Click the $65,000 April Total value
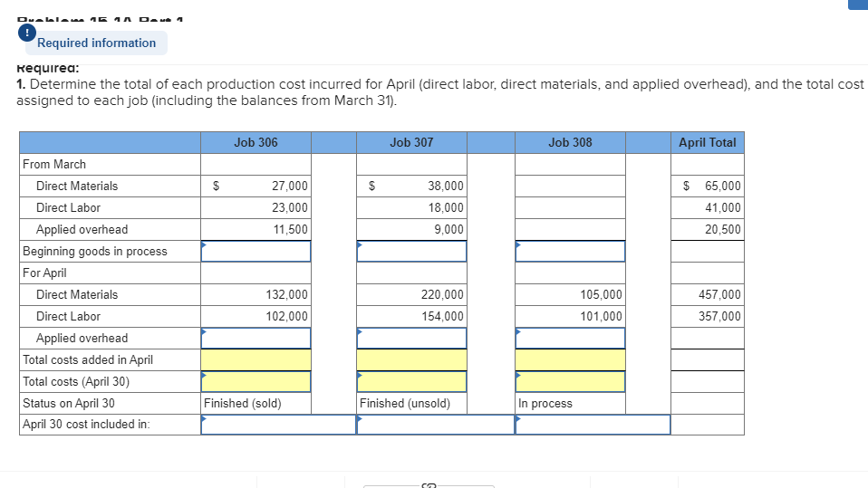868x488 pixels. (x=712, y=186)
